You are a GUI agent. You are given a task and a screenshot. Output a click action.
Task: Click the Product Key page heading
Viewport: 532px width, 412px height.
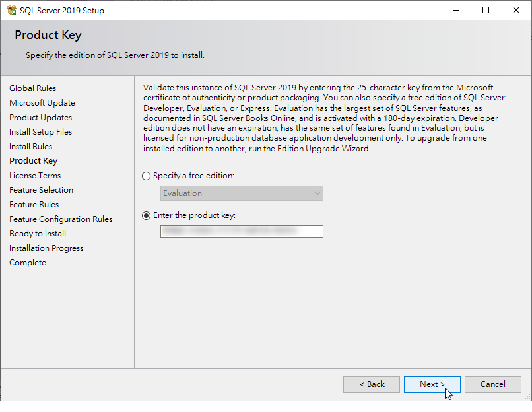pyautogui.click(x=48, y=35)
